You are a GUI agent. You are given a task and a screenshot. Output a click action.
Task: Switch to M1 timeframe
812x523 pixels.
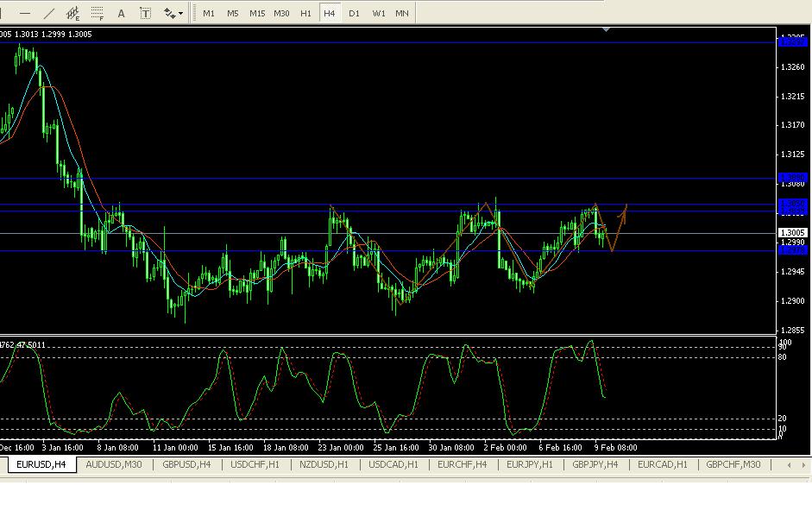[x=209, y=13]
